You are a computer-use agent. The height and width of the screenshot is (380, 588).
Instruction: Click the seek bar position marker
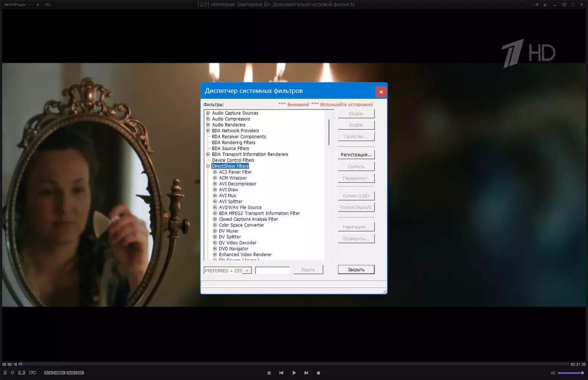click(x=20, y=364)
